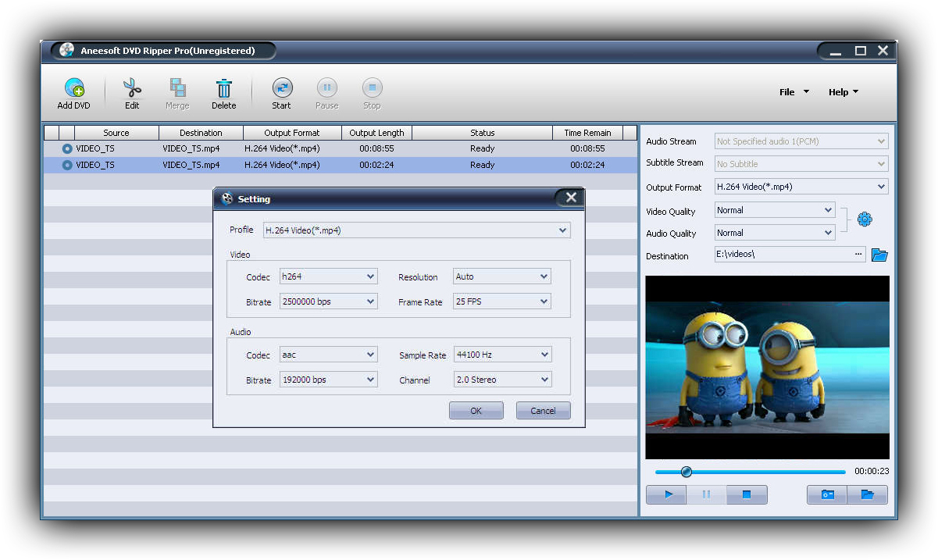
Task: Toggle the first VIDEO_TS row radio button
Action: 67,148
